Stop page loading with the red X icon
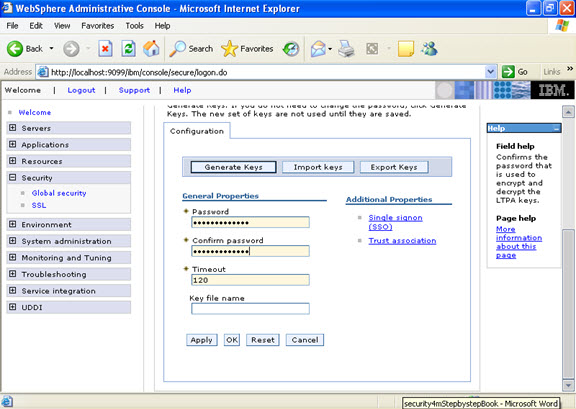Viewport: 576px width, 409px height. point(105,49)
